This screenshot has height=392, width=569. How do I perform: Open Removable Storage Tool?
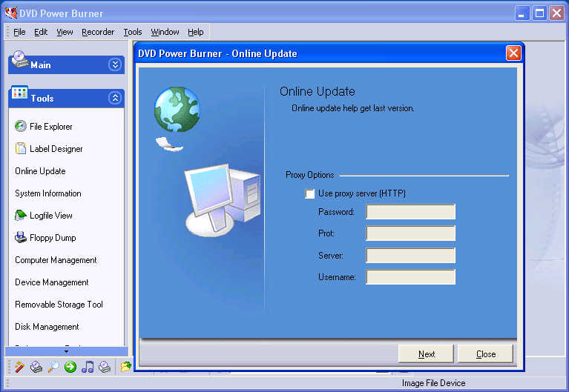click(59, 305)
